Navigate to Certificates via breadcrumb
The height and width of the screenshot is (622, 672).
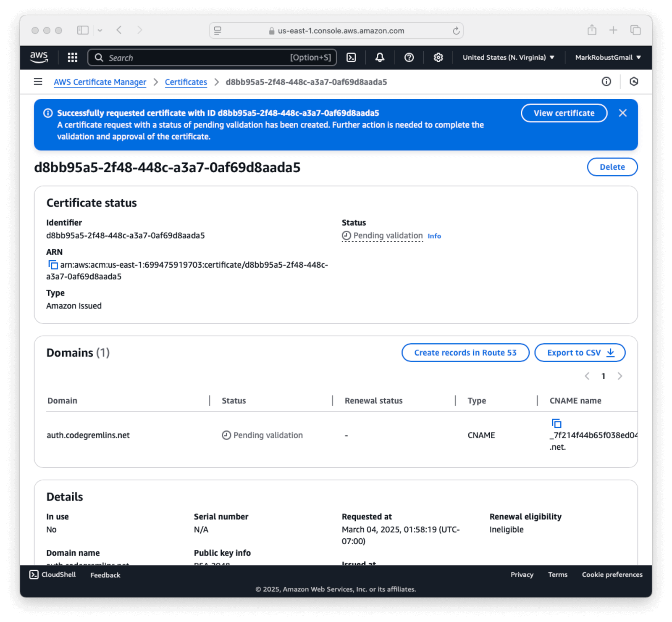186,82
